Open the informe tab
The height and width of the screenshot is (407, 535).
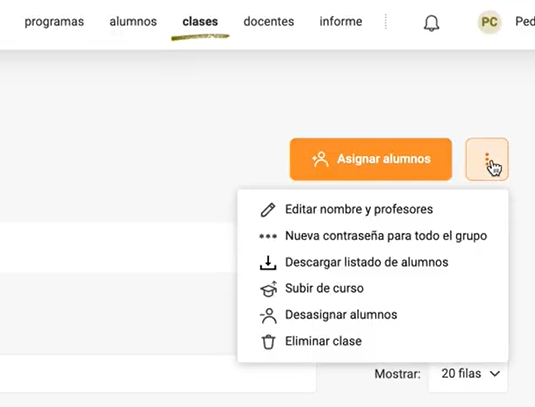click(341, 21)
